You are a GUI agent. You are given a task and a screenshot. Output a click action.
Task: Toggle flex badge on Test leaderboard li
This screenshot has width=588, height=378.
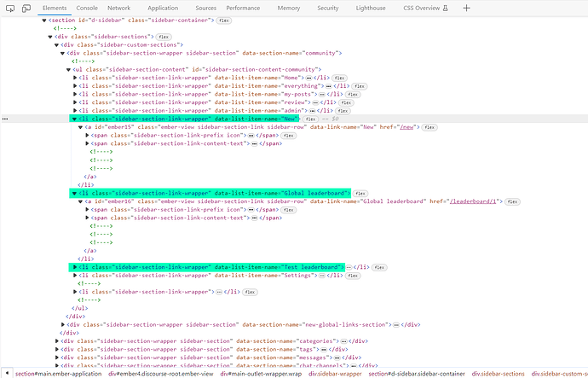[379, 268]
